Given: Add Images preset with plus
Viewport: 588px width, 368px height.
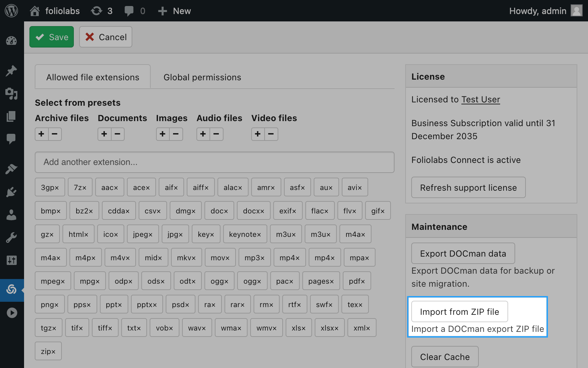Looking at the screenshot, I should [x=163, y=134].
